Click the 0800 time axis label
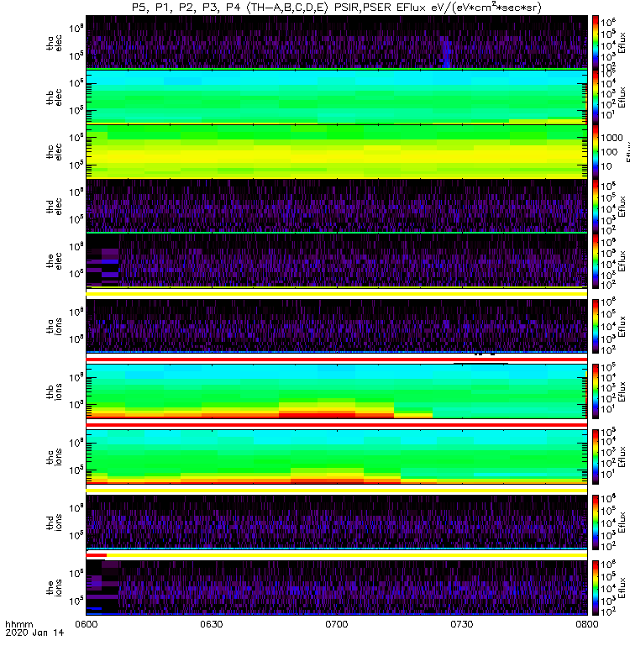 pos(586,624)
